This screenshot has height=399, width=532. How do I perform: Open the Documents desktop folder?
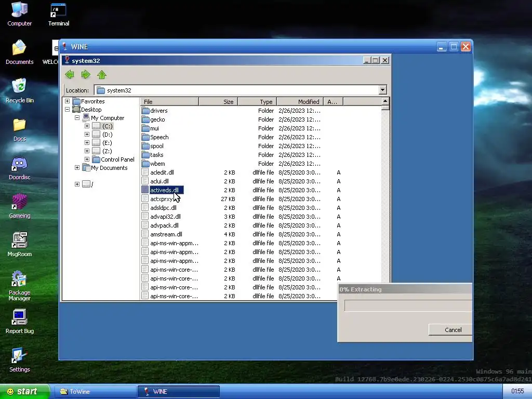(19, 52)
